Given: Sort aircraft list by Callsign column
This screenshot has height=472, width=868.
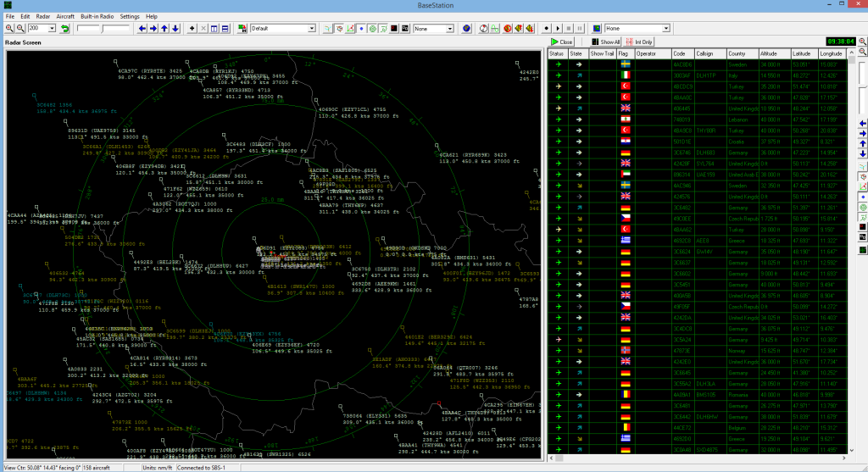Looking at the screenshot, I should pos(710,53).
